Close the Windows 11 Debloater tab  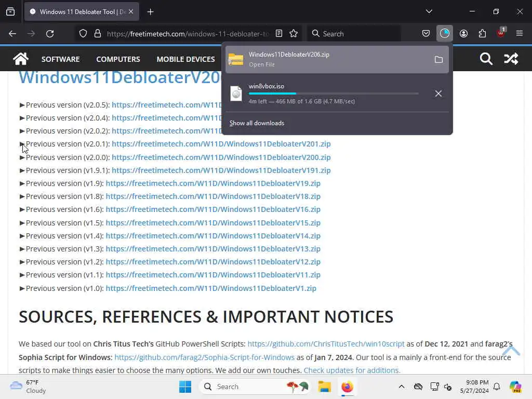(x=131, y=11)
